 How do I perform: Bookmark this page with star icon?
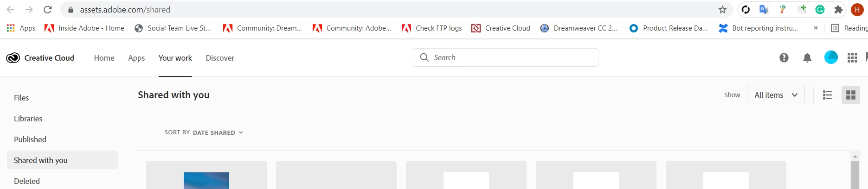point(722,10)
